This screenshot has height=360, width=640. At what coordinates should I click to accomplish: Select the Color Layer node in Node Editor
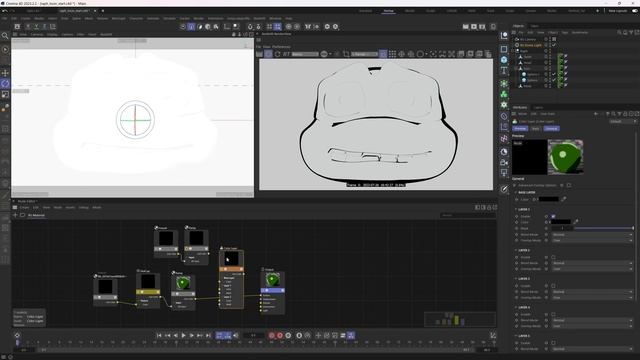pos(231,278)
